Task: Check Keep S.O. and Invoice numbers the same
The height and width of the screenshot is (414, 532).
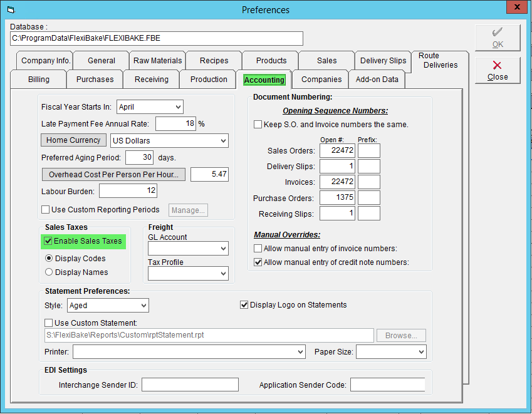Action: tap(258, 125)
